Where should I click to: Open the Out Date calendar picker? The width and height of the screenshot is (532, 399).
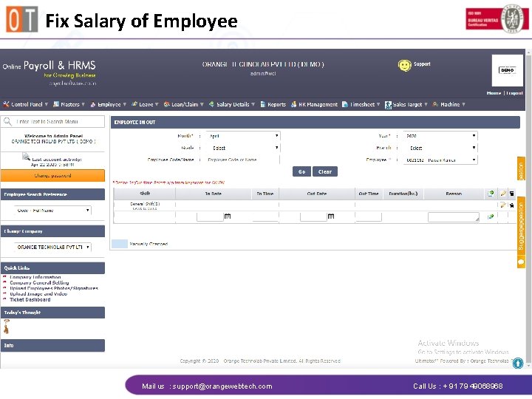331,216
